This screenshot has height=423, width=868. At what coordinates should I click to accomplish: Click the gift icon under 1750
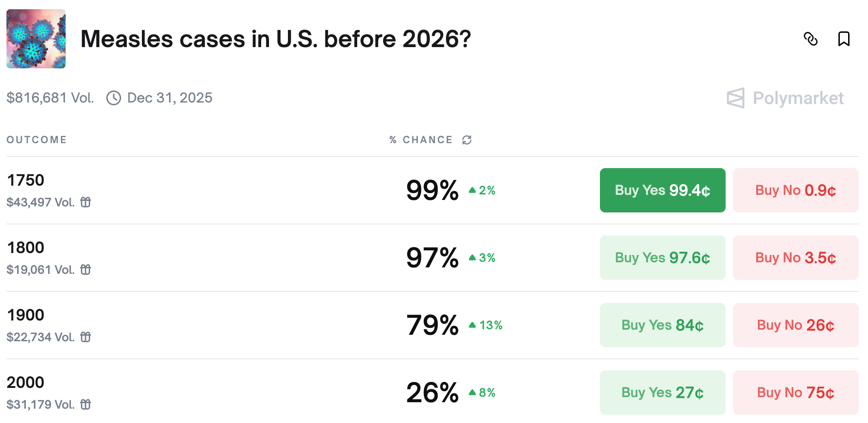[x=86, y=202]
